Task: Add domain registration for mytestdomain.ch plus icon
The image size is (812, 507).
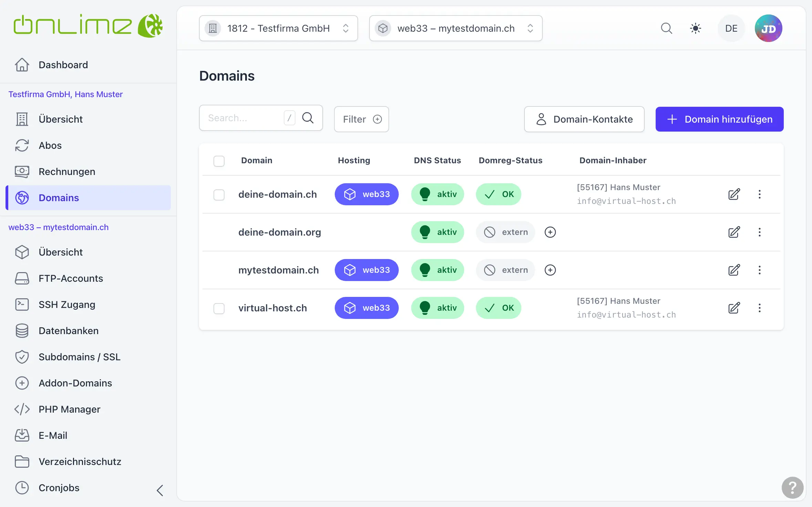Action: tap(550, 270)
